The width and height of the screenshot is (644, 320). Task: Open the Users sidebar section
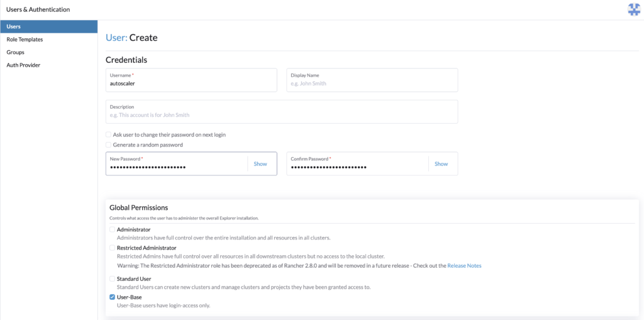coord(49,26)
